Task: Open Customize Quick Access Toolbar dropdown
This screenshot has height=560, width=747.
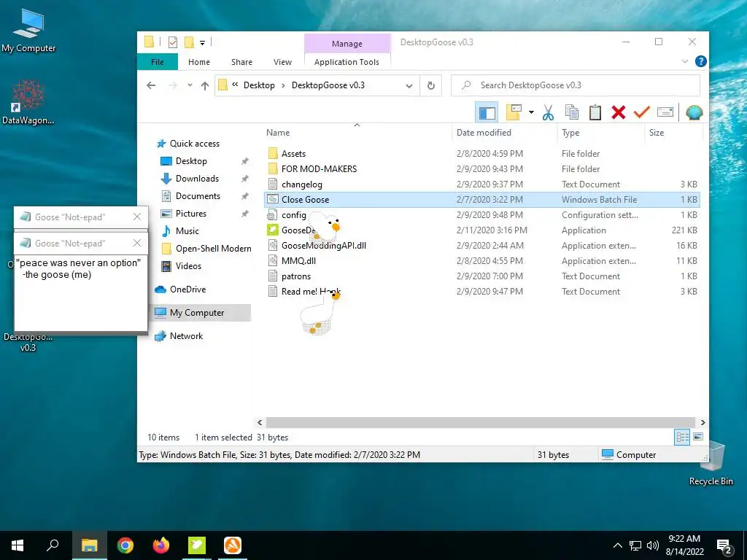Action: tap(203, 43)
